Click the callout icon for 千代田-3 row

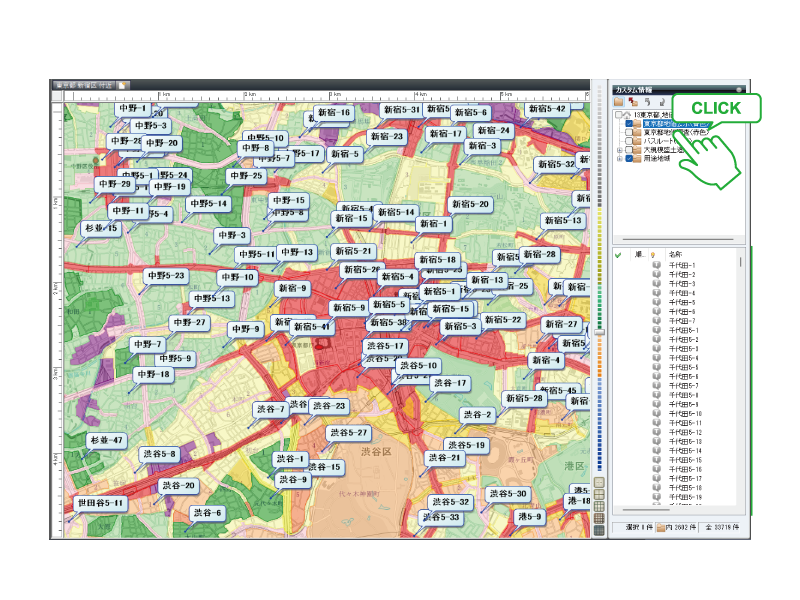tap(657, 284)
